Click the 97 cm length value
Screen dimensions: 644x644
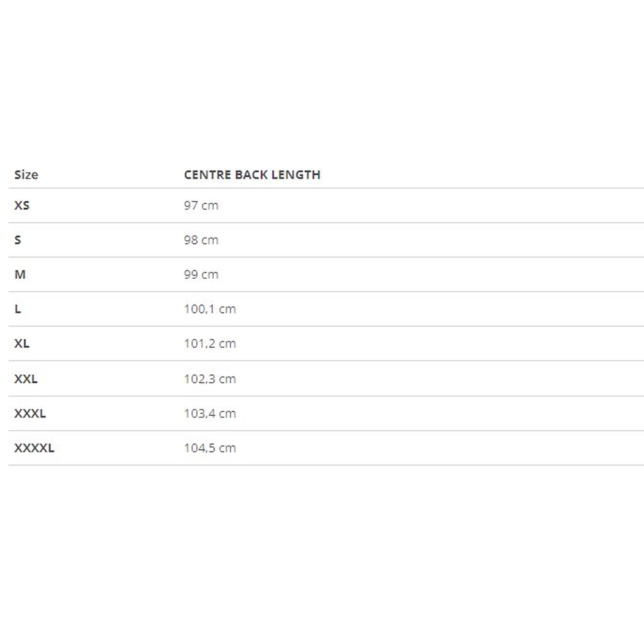click(201, 205)
